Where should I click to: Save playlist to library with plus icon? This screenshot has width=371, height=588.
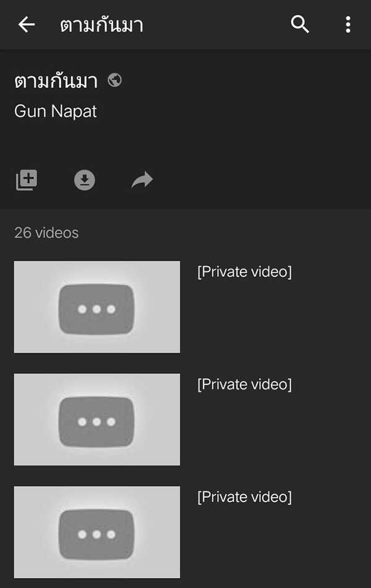click(26, 180)
